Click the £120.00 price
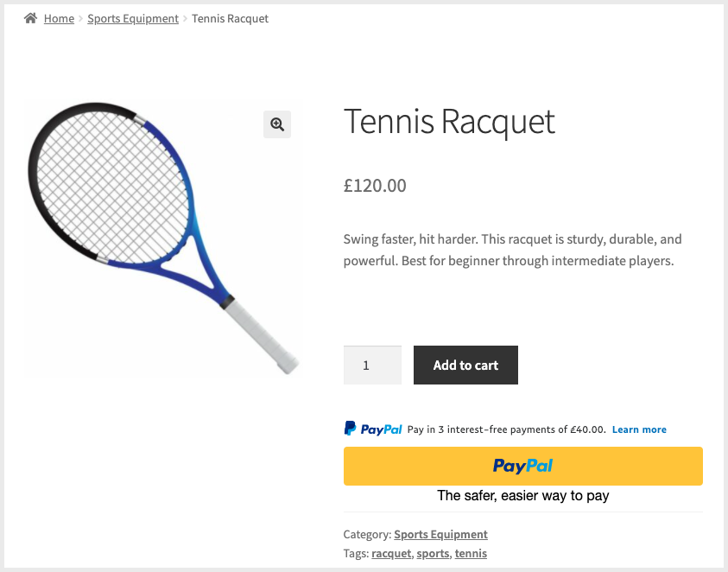This screenshot has height=572, width=728. tap(375, 186)
